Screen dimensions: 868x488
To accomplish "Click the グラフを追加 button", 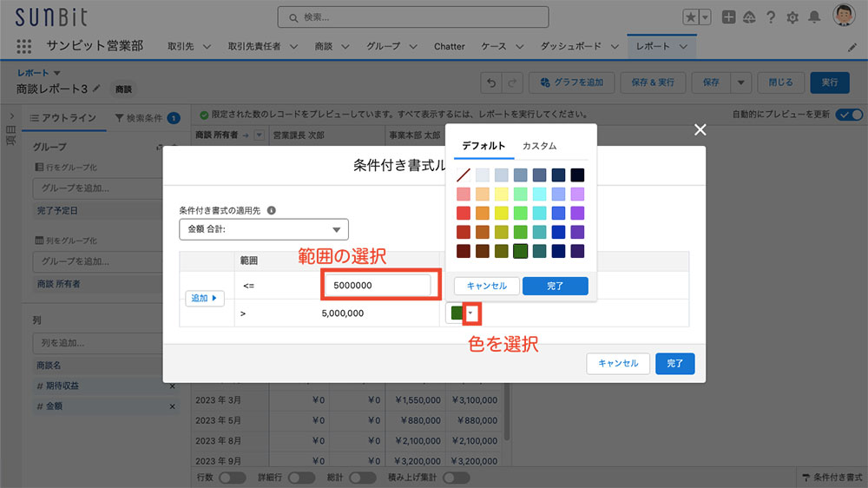I will coord(571,82).
